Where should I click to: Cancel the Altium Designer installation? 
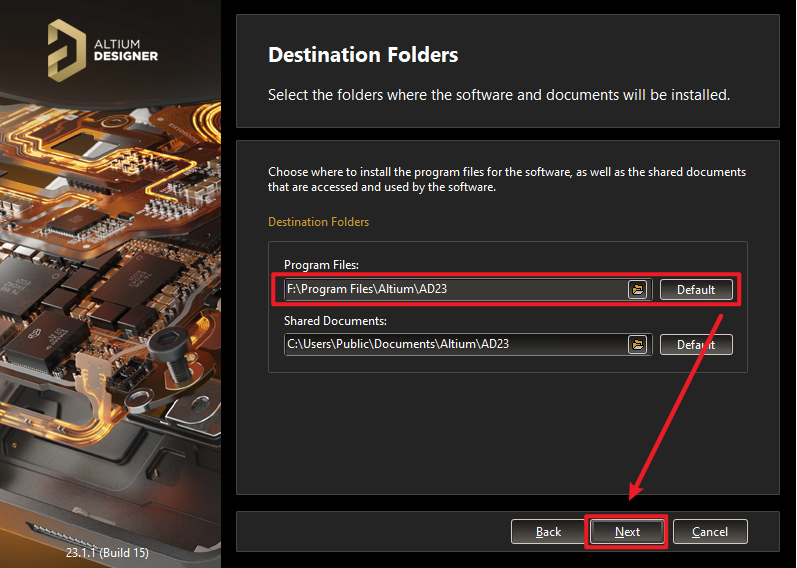[710, 532]
